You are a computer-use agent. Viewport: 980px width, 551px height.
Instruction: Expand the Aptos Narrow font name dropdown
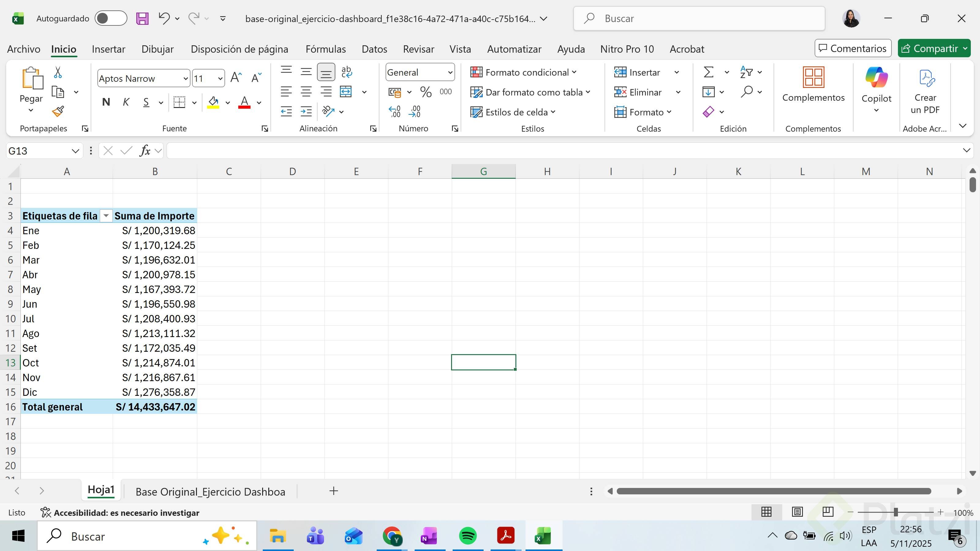click(x=185, y=79)
